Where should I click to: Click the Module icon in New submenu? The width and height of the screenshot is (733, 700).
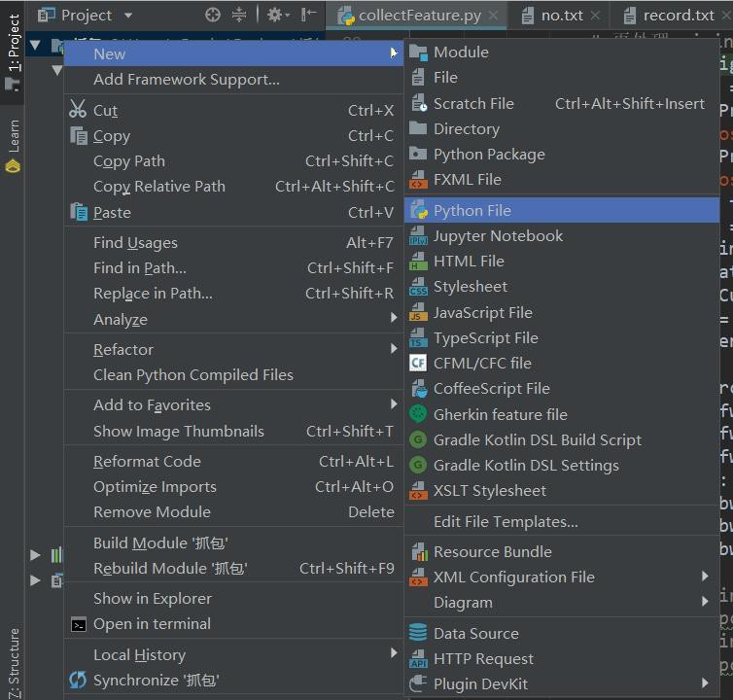click(x=418, y=52)
